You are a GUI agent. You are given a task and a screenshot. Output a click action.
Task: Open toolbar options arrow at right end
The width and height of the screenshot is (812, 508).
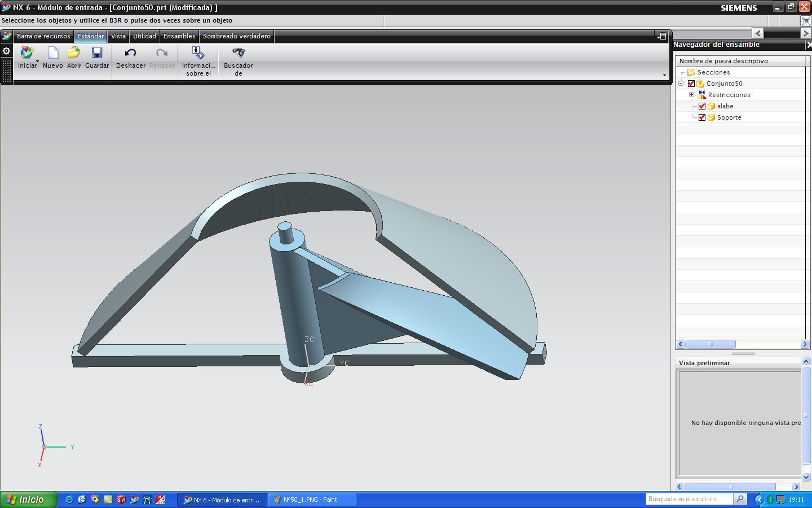click(664, 75)
